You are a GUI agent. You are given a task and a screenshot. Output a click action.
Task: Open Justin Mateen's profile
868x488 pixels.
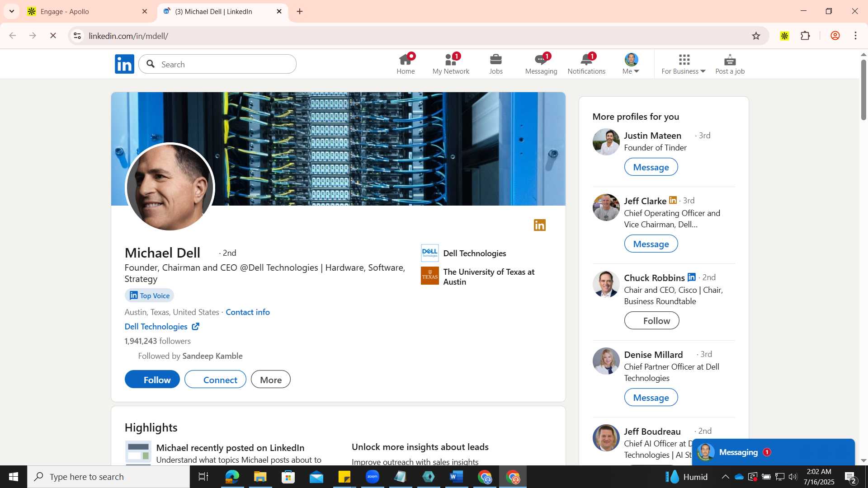(652, 136)
